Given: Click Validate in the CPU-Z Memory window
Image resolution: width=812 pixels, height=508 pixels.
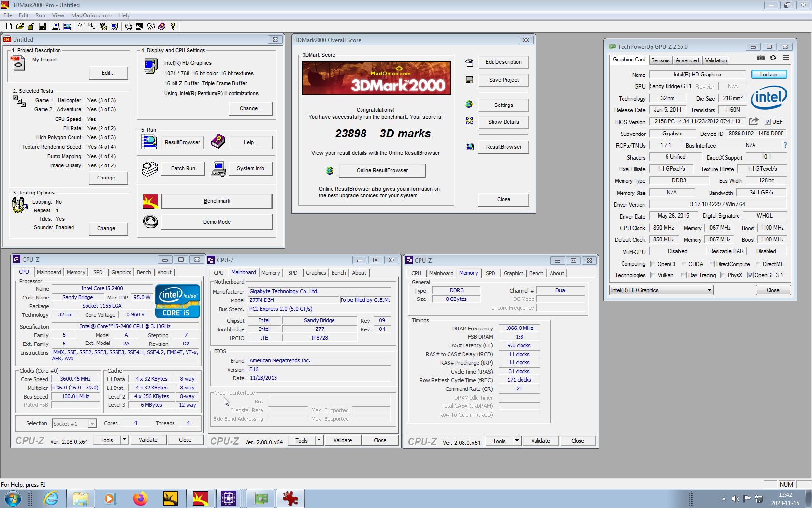Looking at the screenshot, I should click(x=540, y=441).
